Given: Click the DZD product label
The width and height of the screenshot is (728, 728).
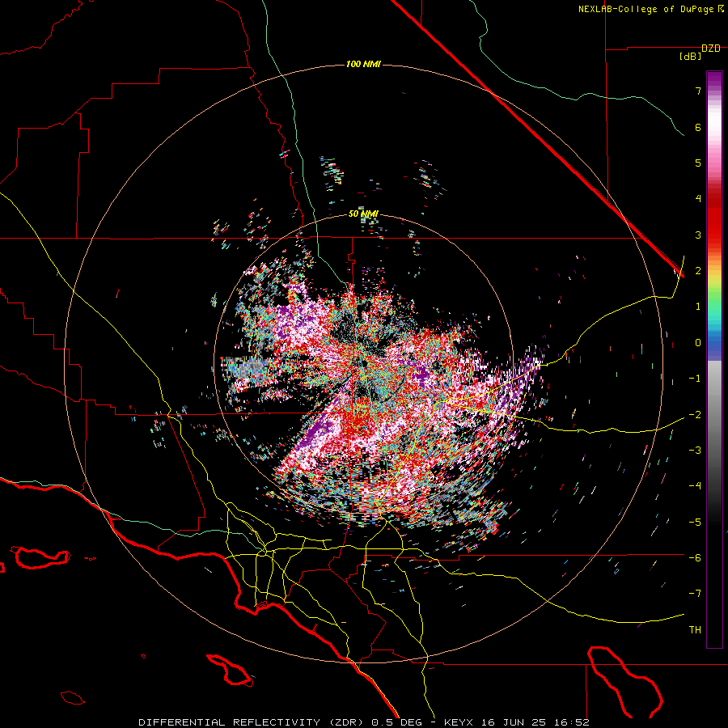Looking at the screenshot, I should pyautogui.click(x=711, y=49).
